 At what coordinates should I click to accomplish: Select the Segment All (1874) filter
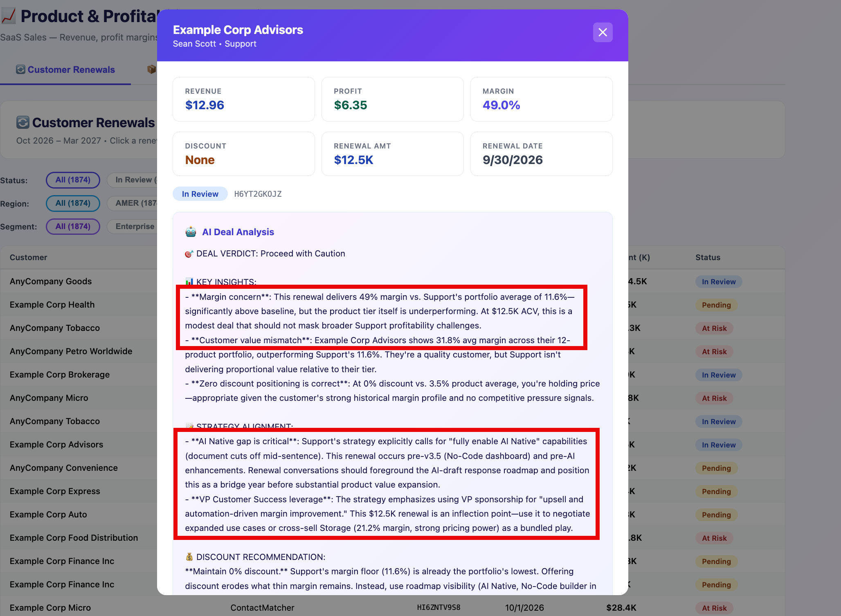(x=73, y=227)
